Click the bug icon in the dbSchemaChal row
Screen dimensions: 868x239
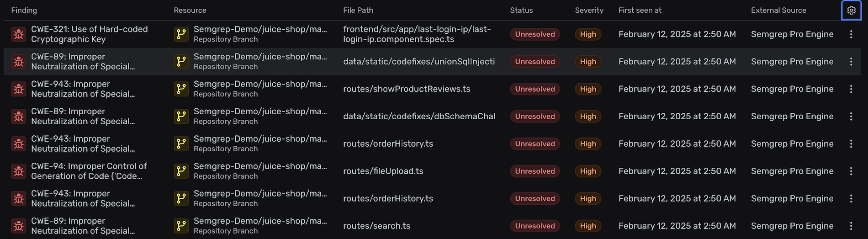tap(19, 117)
